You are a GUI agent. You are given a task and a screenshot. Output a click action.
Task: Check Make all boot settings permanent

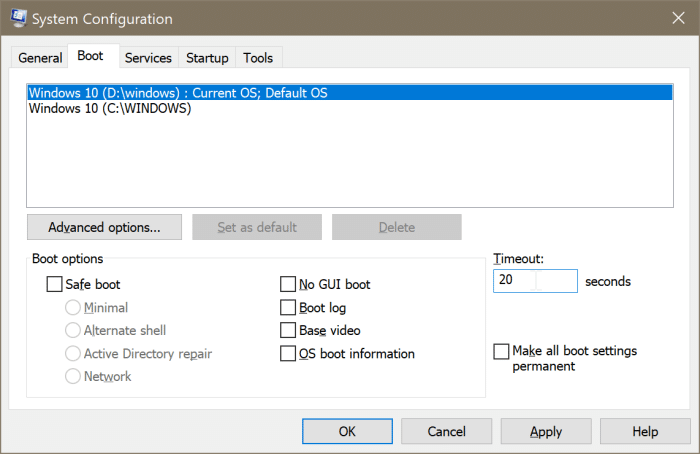tap(501, 351)
